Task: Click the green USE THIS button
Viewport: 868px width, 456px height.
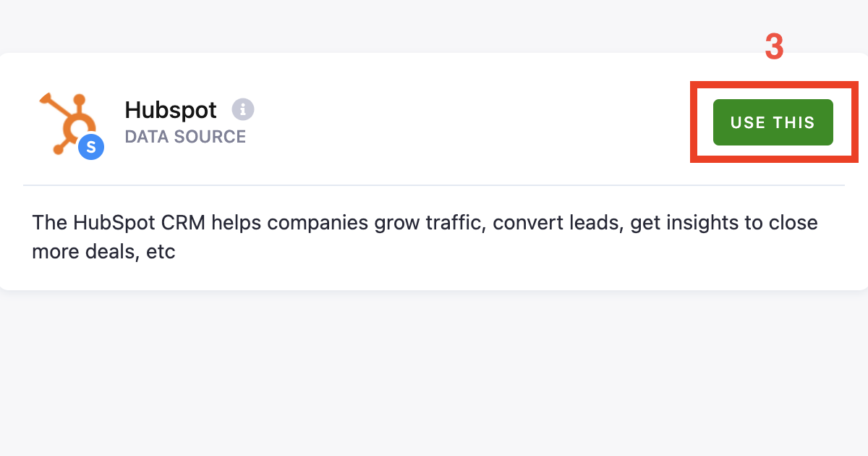Action: click(772, 122)
